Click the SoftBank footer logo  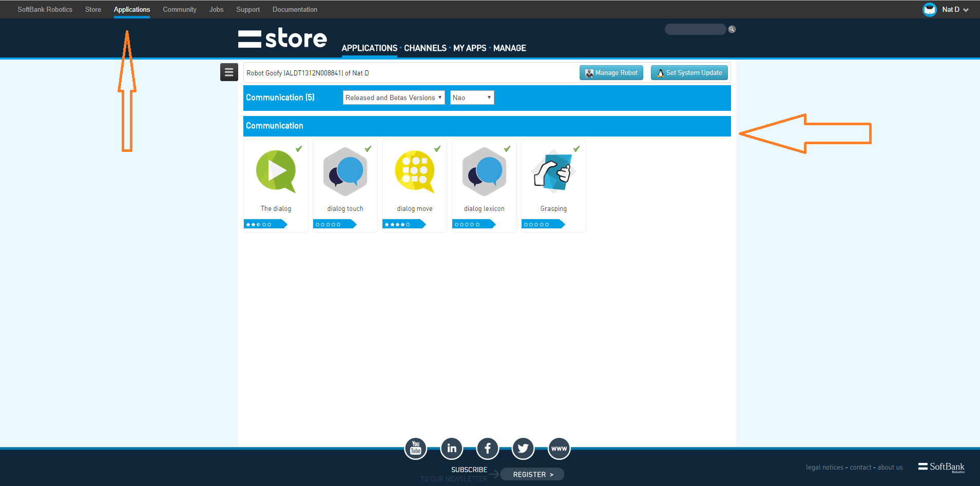pyautogui.click(x=941, y=467)
